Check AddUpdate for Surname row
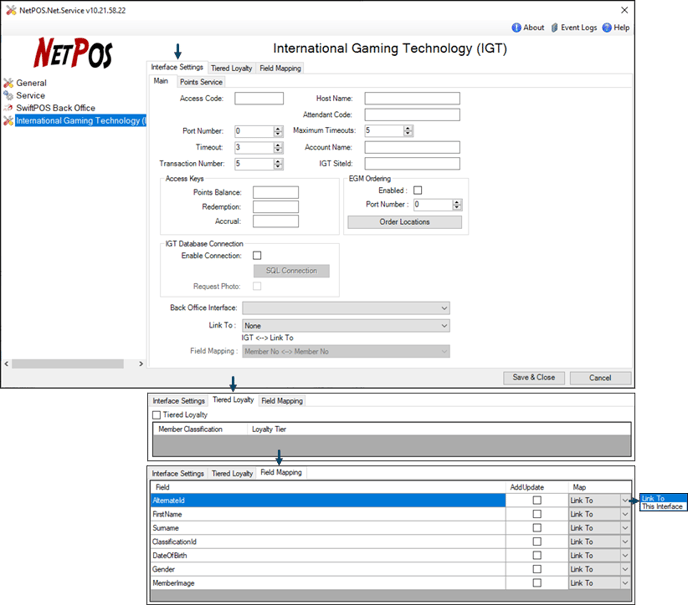688x605 pixels. coord(537,528)
